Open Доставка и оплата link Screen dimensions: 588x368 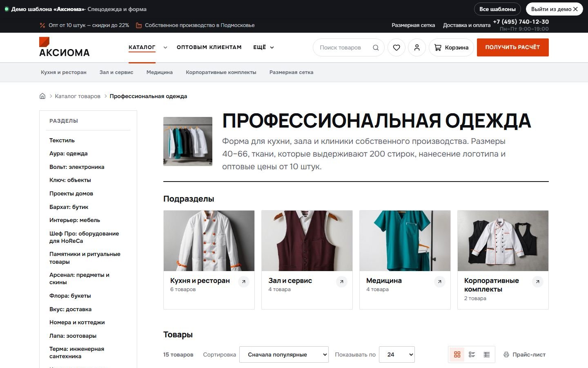pyautogui.click(x=467, y=25)
